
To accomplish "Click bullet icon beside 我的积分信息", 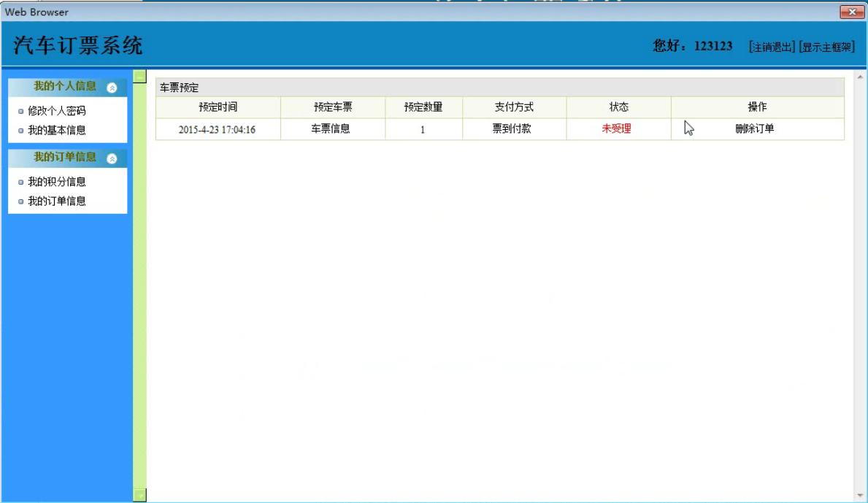I will (x=21, y=182).
